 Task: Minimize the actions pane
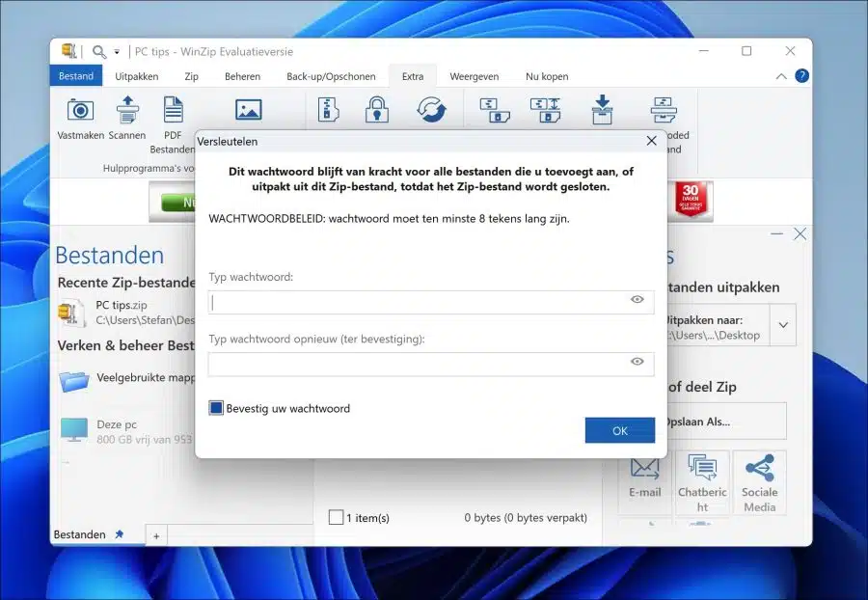click(x=776, y=234)
